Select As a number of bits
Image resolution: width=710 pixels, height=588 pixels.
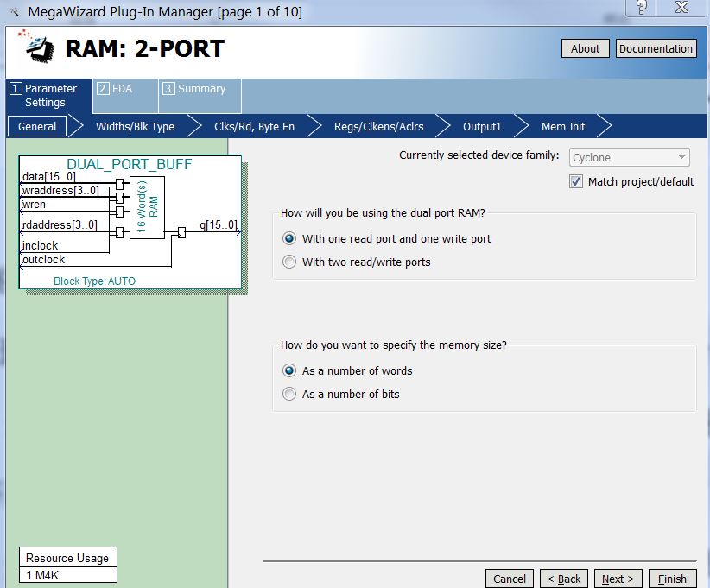(289, 394)
